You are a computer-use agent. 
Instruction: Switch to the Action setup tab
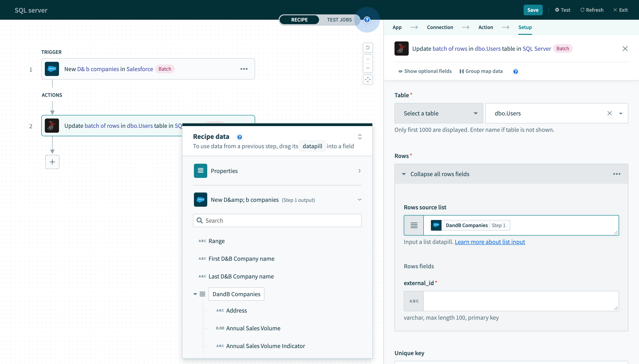(x=486, y=27)
